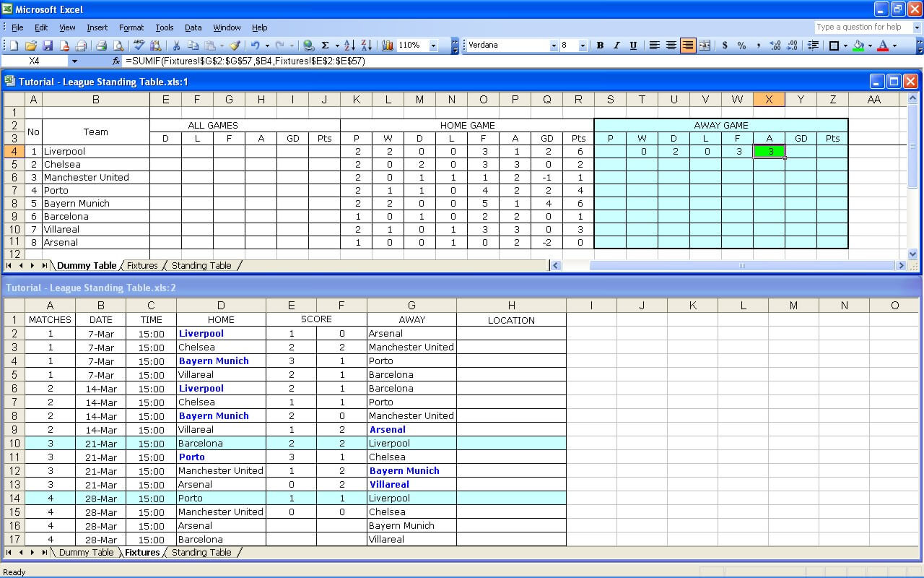This screenshot has width=924, height=578.
Task: Click the Copy icon in the toolbar
Action: pos(193,46)
